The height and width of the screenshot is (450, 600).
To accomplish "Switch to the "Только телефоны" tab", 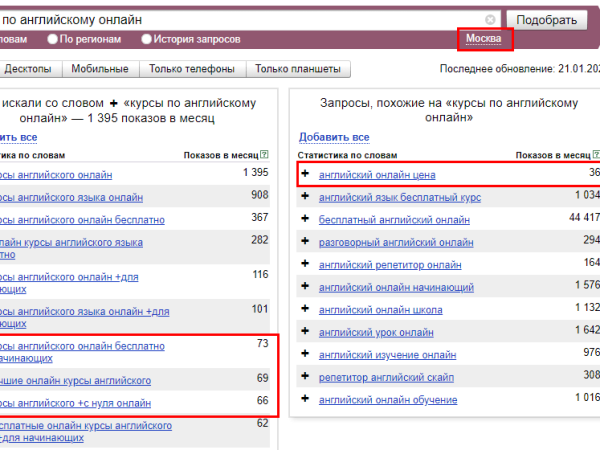I will [x=192, y=69].
